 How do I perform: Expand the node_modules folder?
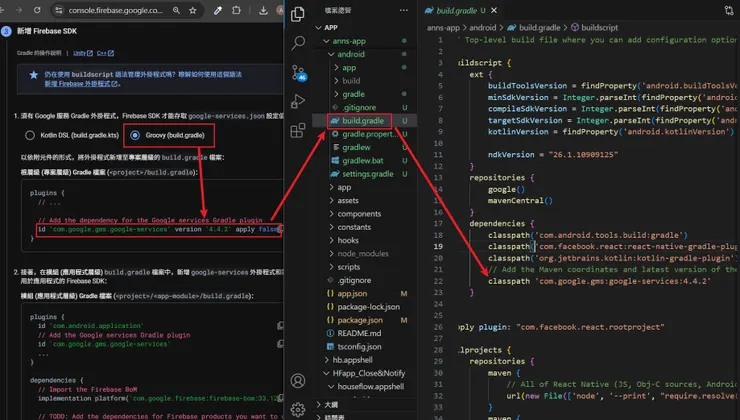[362, 254]
